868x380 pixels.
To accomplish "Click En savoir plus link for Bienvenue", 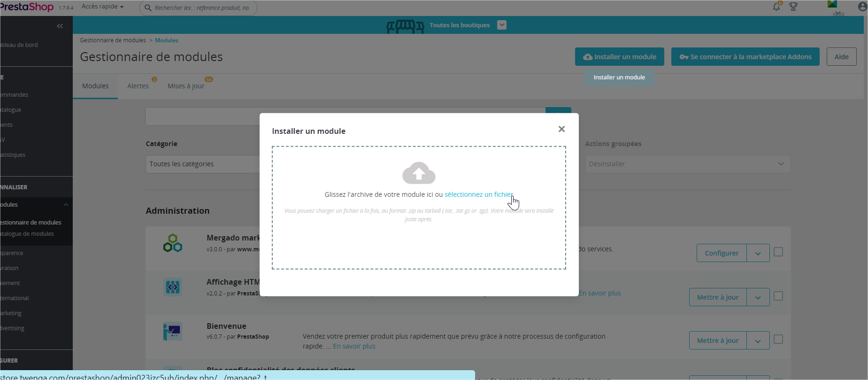I will coord(354,346).
